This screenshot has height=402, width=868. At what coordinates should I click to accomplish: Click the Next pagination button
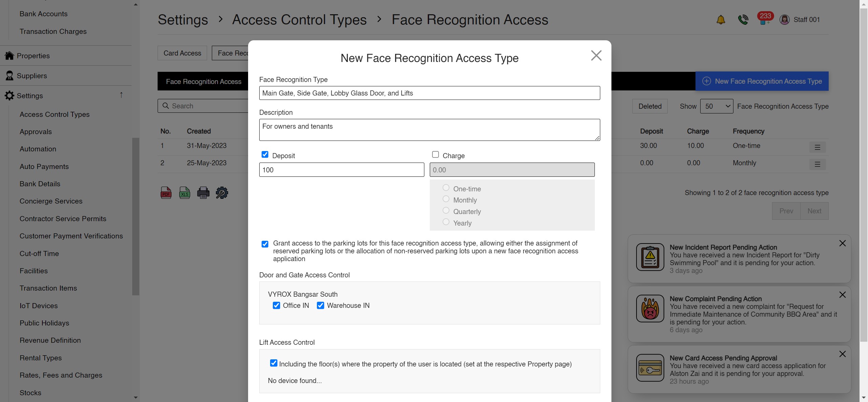pos(815,211)
